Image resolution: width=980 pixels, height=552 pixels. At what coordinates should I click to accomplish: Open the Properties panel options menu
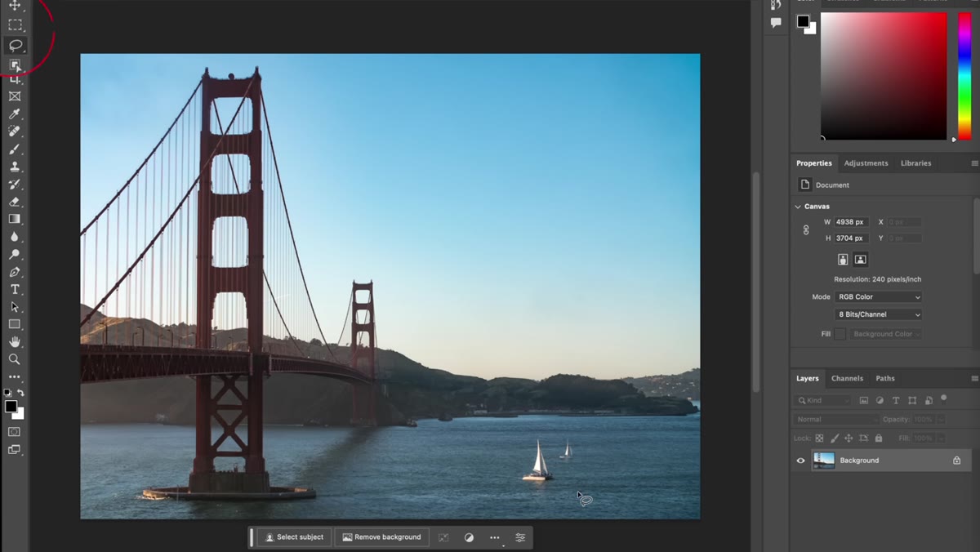(974, 163)
